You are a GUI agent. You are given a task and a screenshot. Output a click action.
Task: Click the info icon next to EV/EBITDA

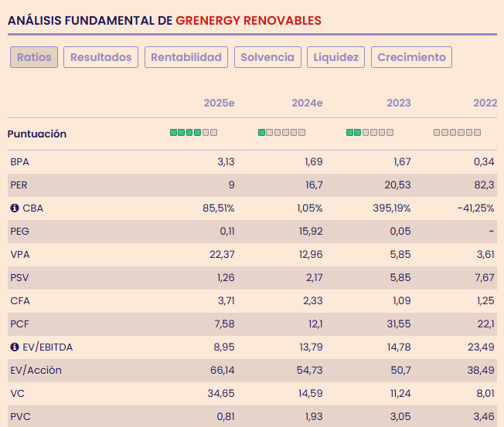click(15, 347)
